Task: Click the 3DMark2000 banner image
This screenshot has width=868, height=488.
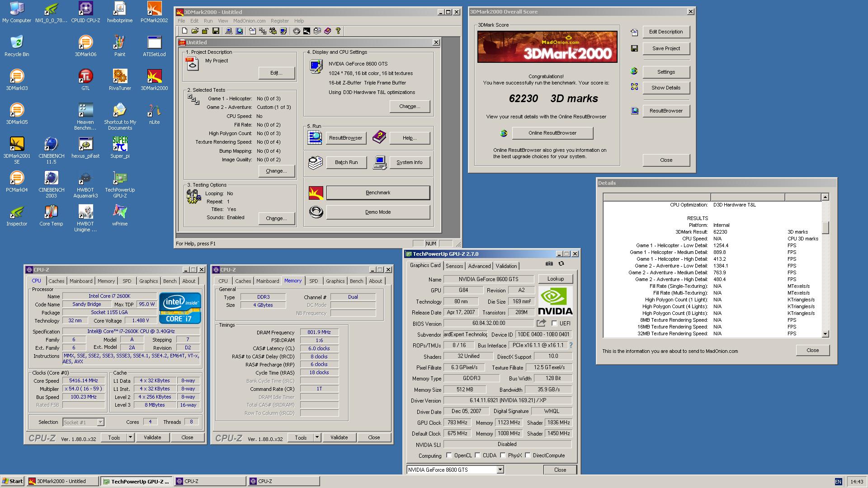Action: (x=547, y=47)
